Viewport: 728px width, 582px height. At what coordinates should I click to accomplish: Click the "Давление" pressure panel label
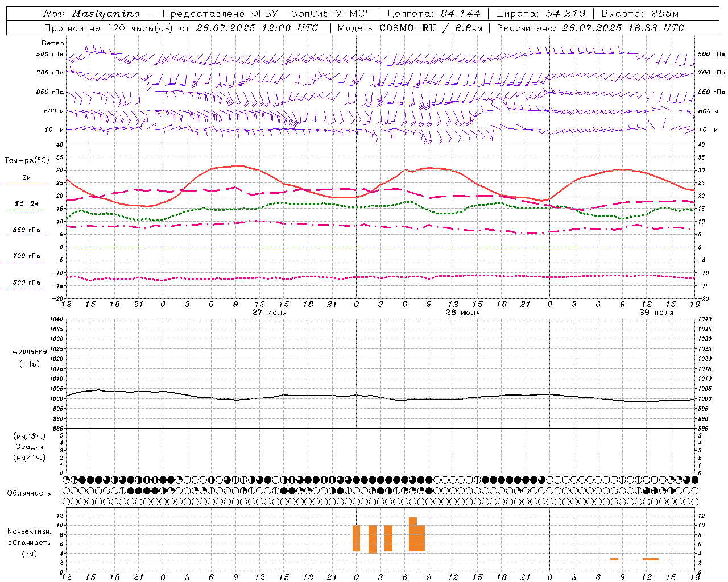30,351
